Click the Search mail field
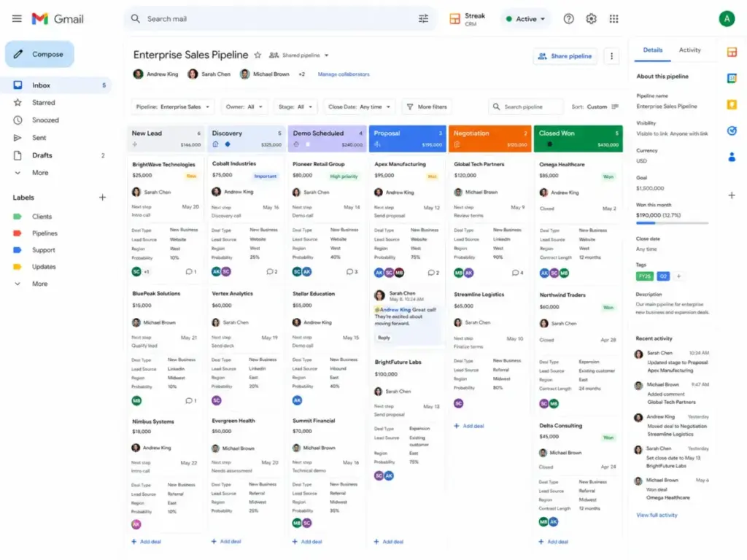 (x=279, y=18)
